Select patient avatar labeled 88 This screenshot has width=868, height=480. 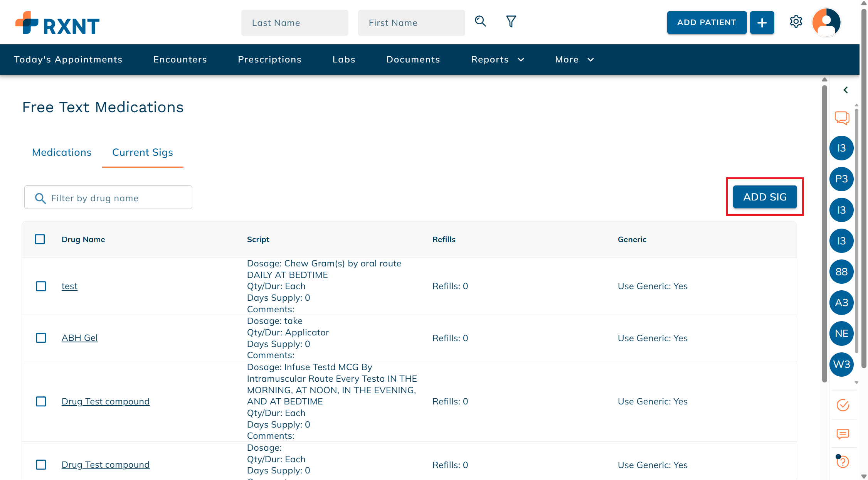click(x=842, y=271)
